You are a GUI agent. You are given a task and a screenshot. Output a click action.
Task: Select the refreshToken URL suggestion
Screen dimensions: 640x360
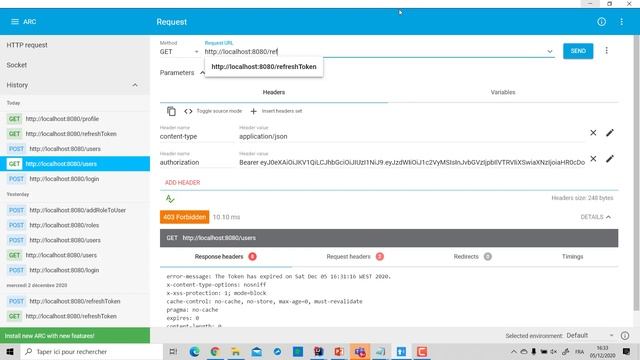pyautogui.click(x=264, y=67)
